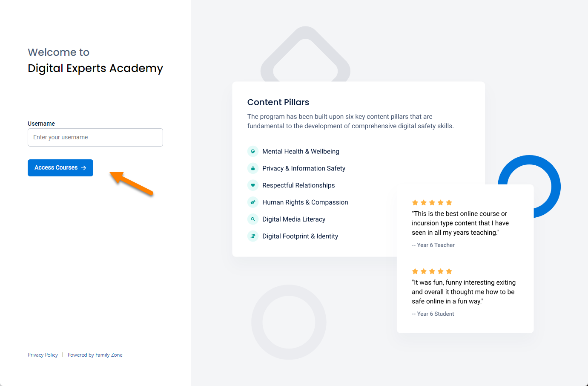Click the Year 6 Teacher attribution text
Viewport: 588px width, 386px height.
point(433,245)
